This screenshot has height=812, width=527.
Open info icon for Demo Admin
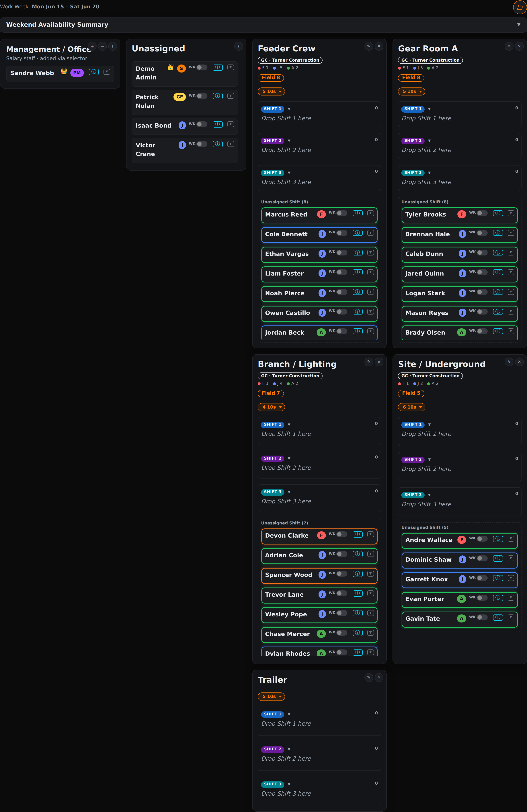(218, 68)
